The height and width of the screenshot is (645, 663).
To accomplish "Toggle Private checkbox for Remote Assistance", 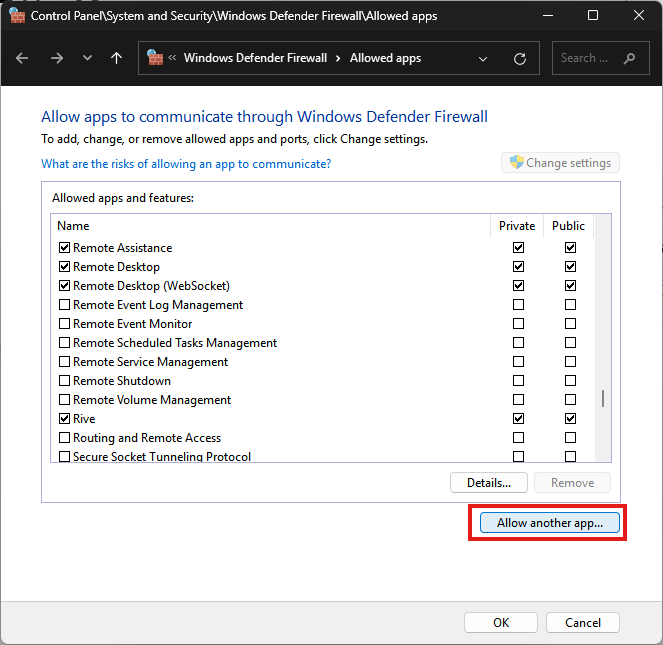I will click(518, 247).
